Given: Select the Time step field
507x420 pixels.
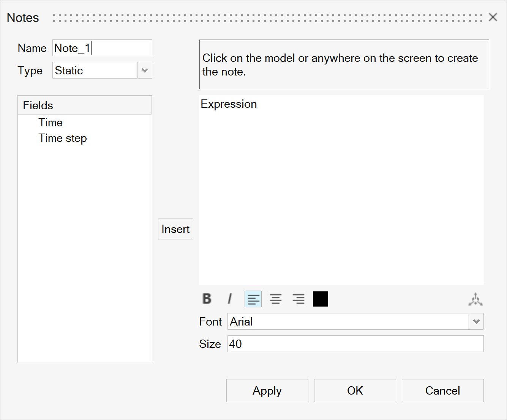Looking at the screenshot, I should tap(63, 138).
